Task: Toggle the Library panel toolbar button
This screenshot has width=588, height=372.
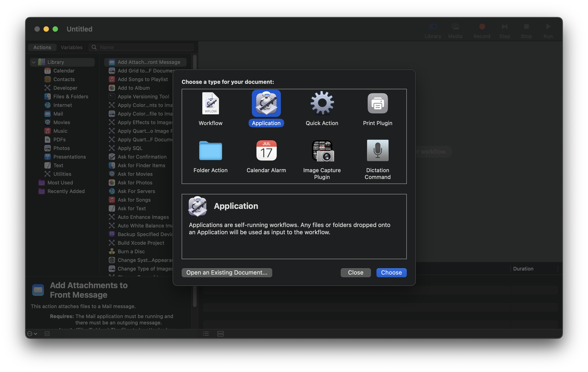Action: pyautogui.click(x=433, y=27)
